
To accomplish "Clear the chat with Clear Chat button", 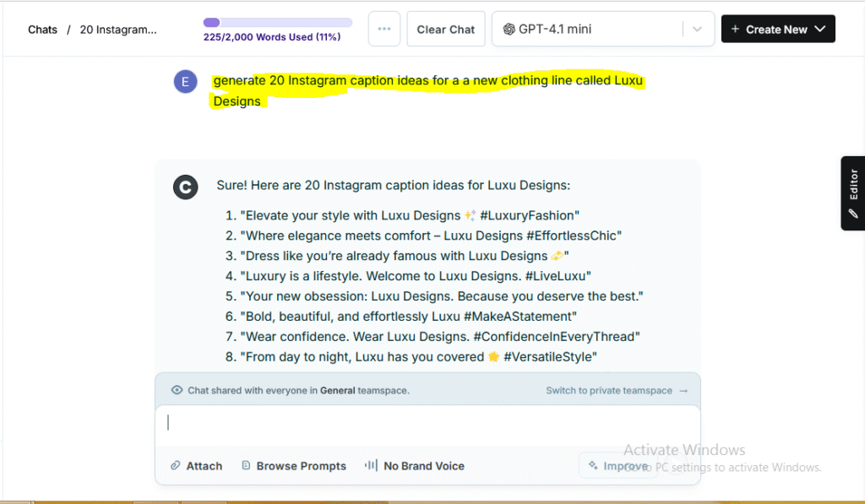I will point(446,29).
